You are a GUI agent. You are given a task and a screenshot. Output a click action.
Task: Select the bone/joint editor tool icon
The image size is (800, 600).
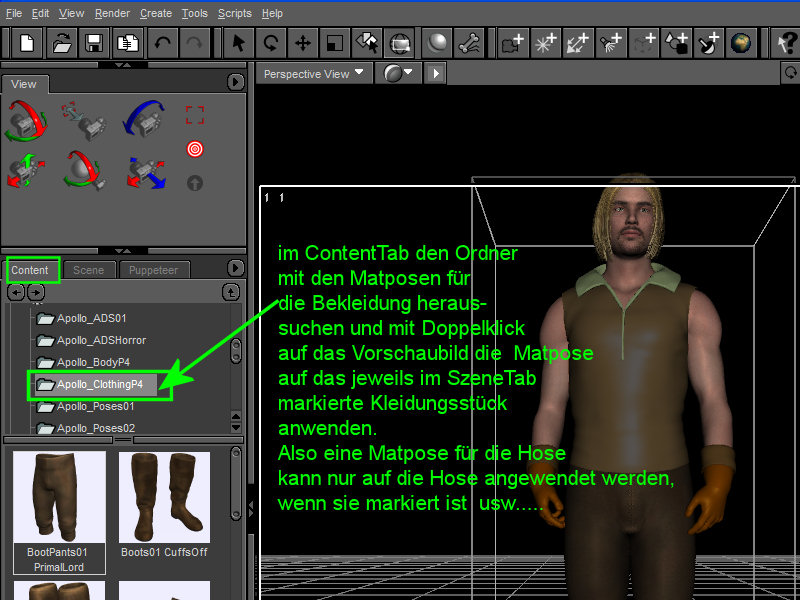(469, 43)
